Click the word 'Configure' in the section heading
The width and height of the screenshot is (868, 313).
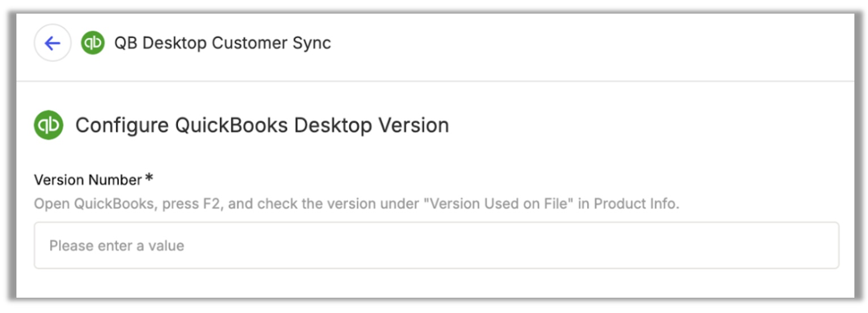[x=122, y=125]
